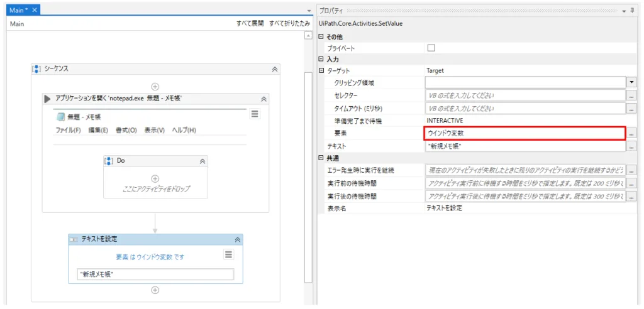Click すべて折りたたみ to collapse all
This screenshot has height=309, width=644.
[x=289, y=23]
